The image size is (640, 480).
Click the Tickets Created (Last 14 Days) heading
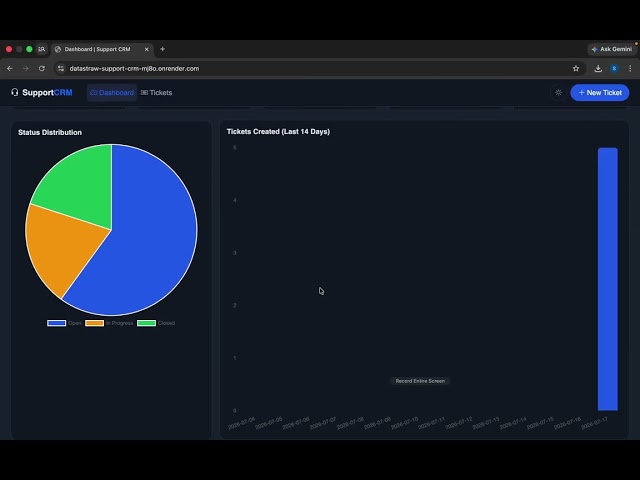[x=278, y=131]
